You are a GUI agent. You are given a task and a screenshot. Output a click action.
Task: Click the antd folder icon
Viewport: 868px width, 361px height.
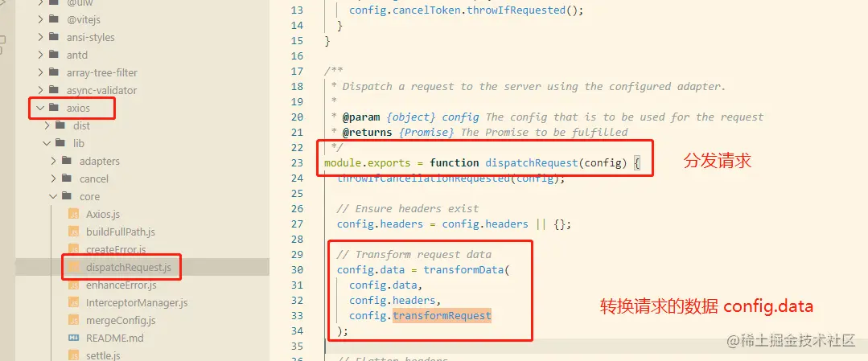(x=54, y=55)
